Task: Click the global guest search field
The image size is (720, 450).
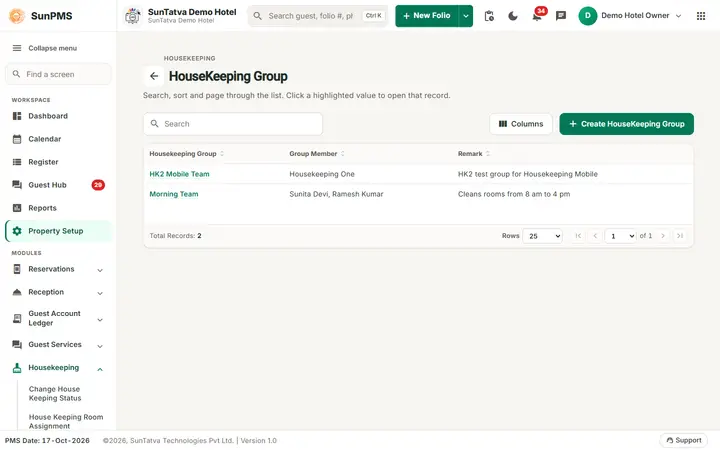Action: coord(318,16)
